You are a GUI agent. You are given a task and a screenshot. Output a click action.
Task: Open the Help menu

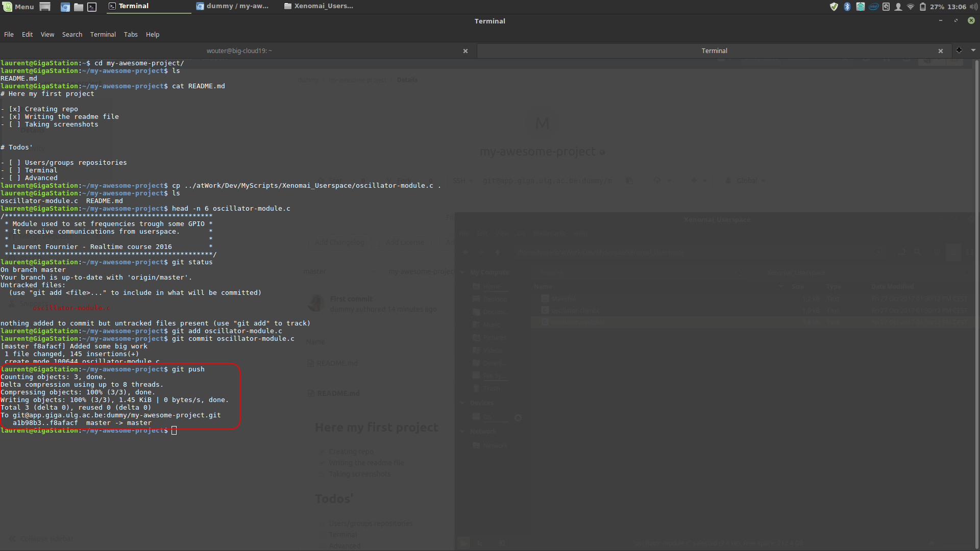[x=153, y=34]
